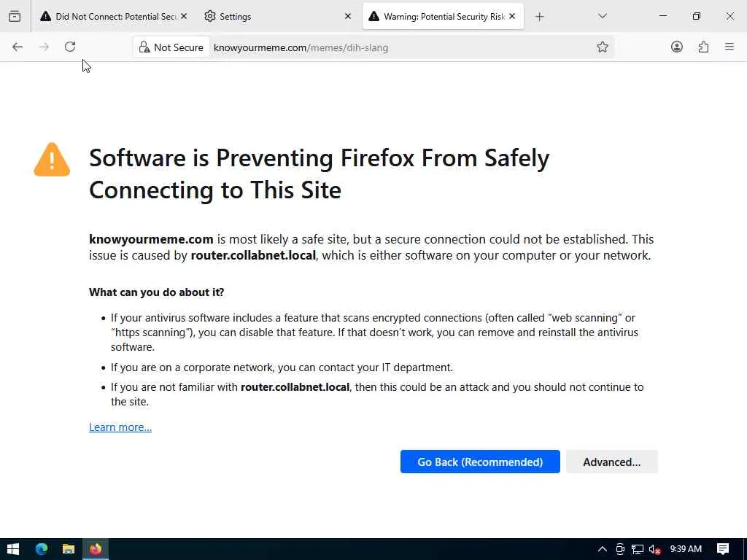
Task: Close the Settings tab
Action: point(348,16)
